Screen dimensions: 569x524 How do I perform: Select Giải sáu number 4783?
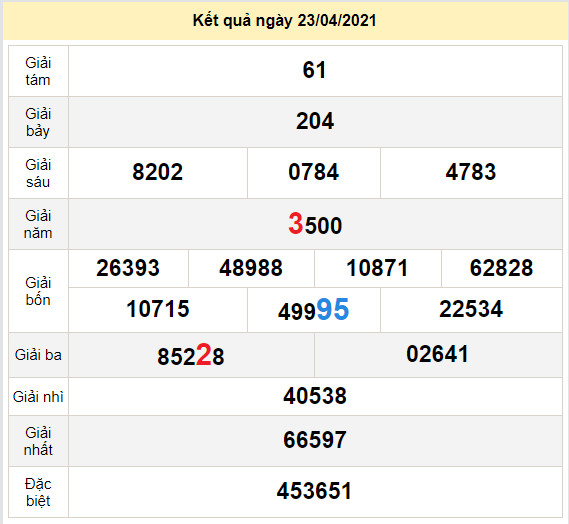[x=471, y=172]
